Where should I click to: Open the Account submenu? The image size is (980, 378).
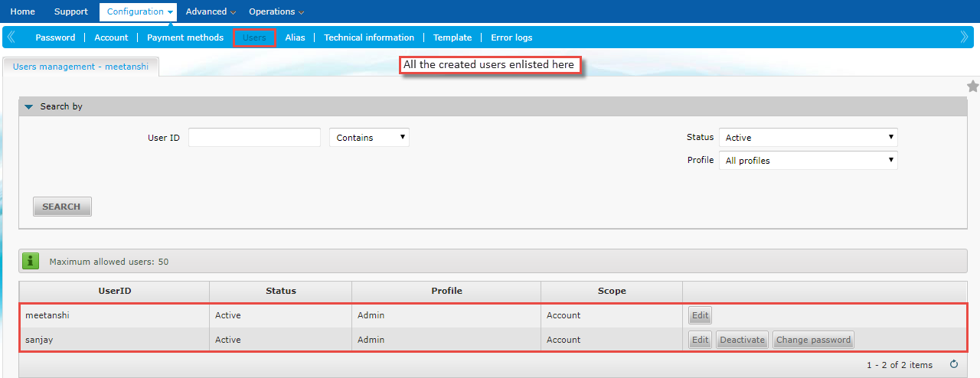111,37
